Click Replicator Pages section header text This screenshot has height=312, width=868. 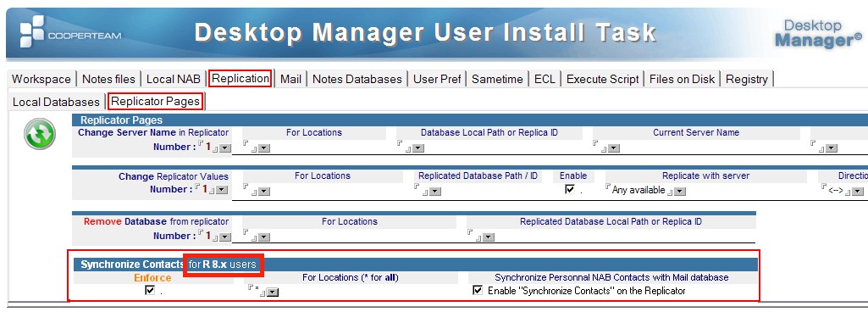pyautogui.click(x=121, y=120)
